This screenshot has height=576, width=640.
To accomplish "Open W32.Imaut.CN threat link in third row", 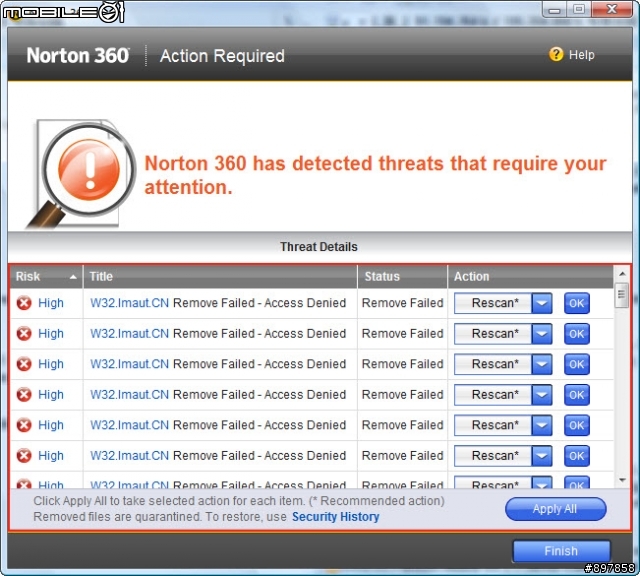I will [129, 364].
